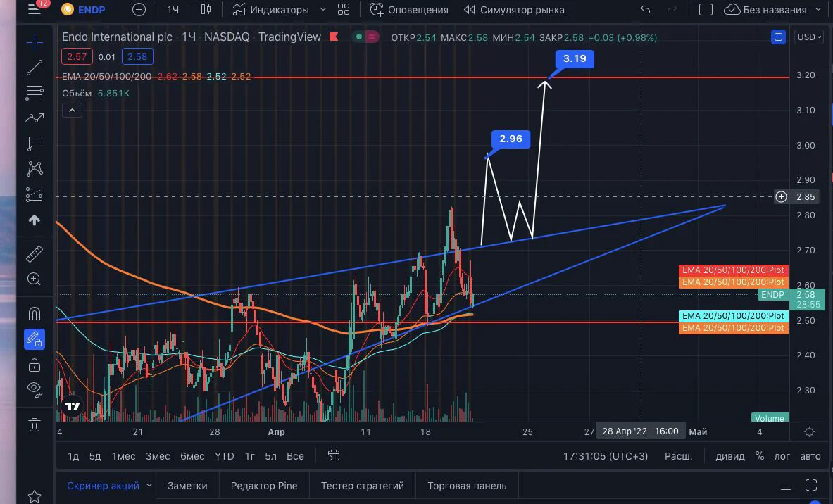Maximize the bottom panel
Screen dimensions: 833x504
811,486
